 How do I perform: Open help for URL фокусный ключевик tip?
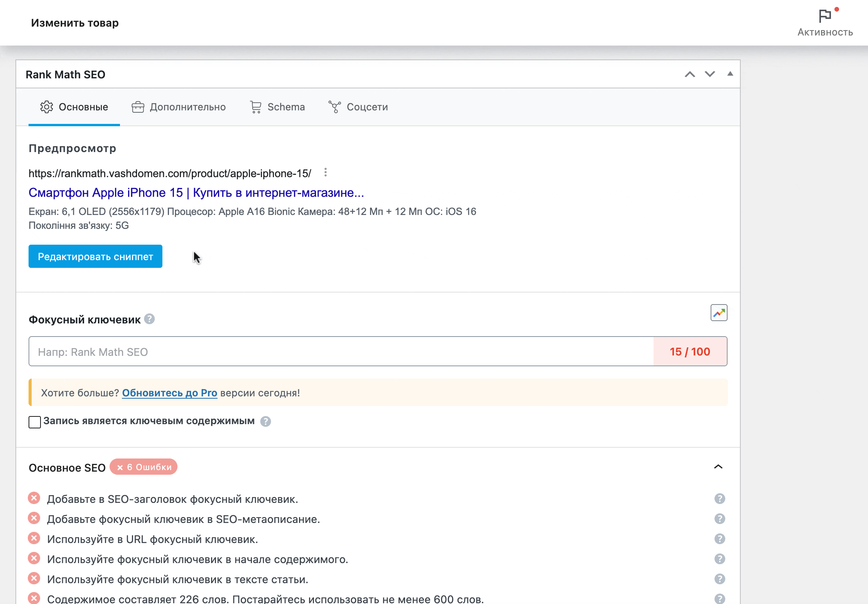720,539
